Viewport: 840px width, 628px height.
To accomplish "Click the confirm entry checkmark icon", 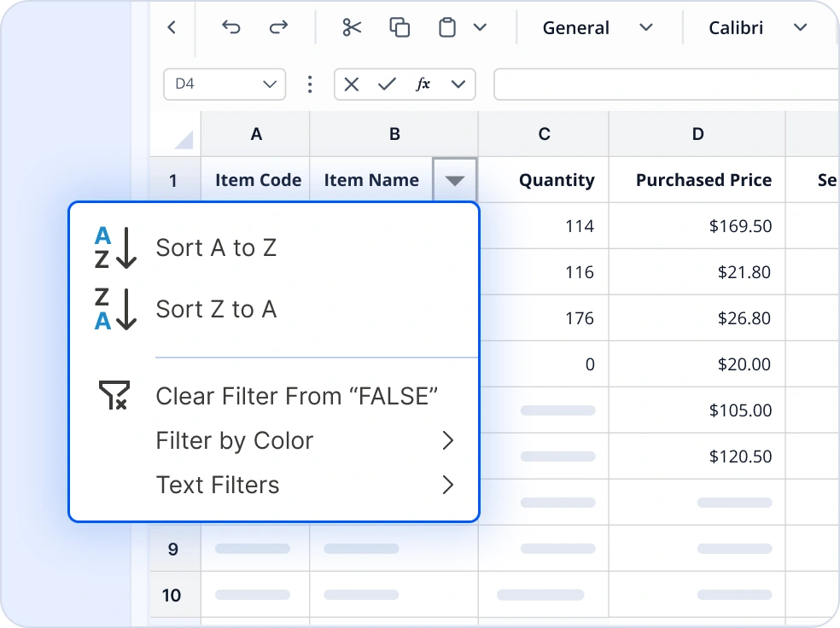I will pos(387,84).
